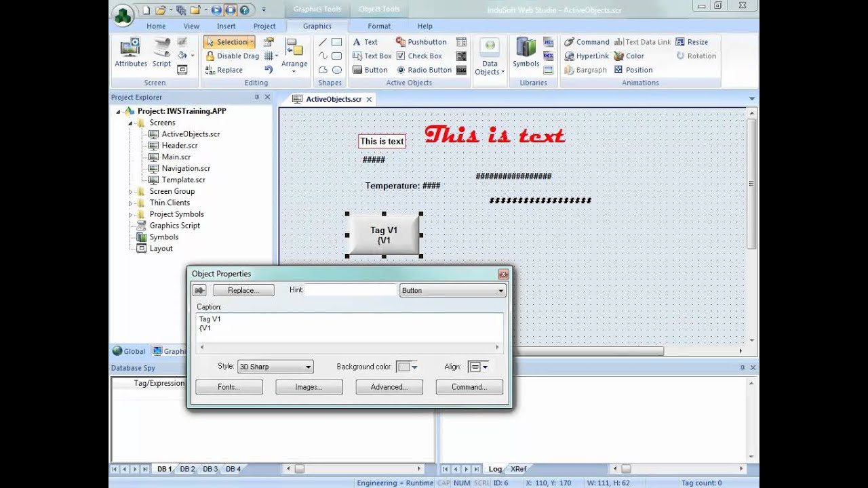This screenshot has width=868, height=488.
Task: Switch to the Insert ribbon tab
Action: coord(226,26)
